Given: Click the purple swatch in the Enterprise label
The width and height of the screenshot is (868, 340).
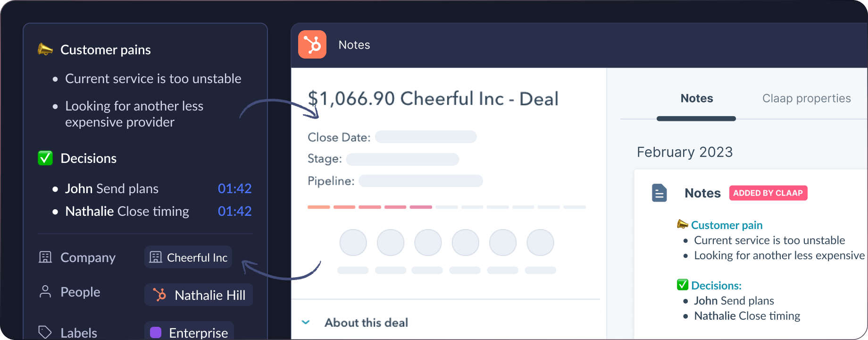Looking at the screenshot, I should point(155,332).
